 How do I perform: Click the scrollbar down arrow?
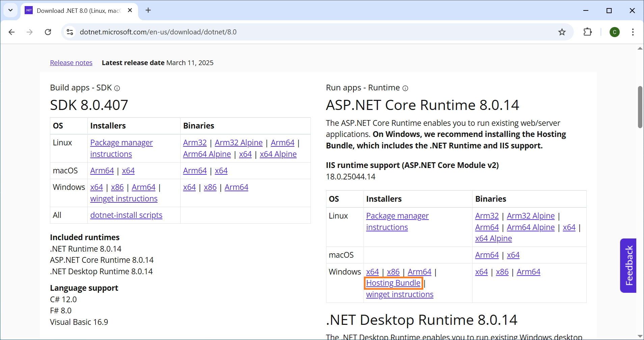coord(640,336)
